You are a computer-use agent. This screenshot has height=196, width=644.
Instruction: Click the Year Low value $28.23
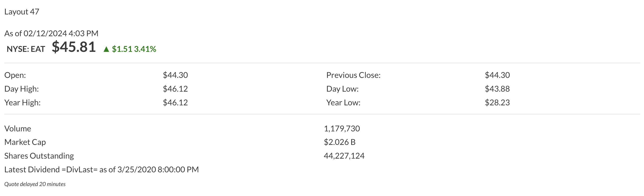click(x=497, y=102)
